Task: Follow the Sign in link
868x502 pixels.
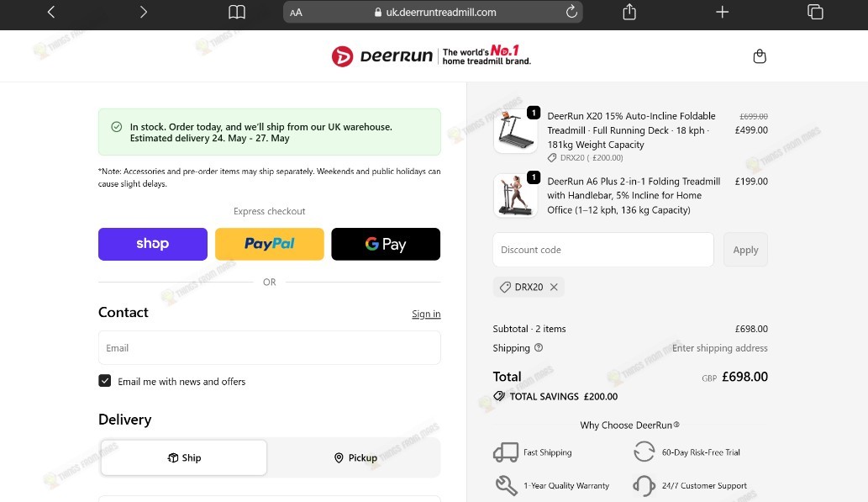Action: pos(426,314)
